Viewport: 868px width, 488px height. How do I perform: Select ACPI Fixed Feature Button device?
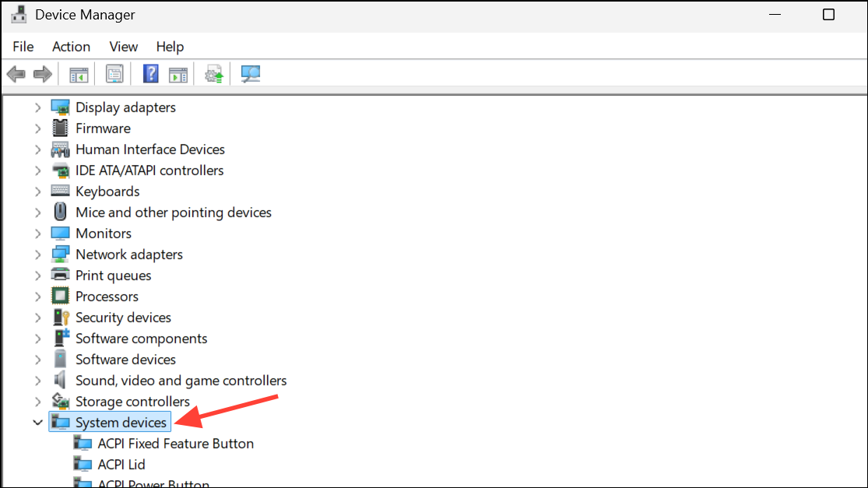pos(175,444)
